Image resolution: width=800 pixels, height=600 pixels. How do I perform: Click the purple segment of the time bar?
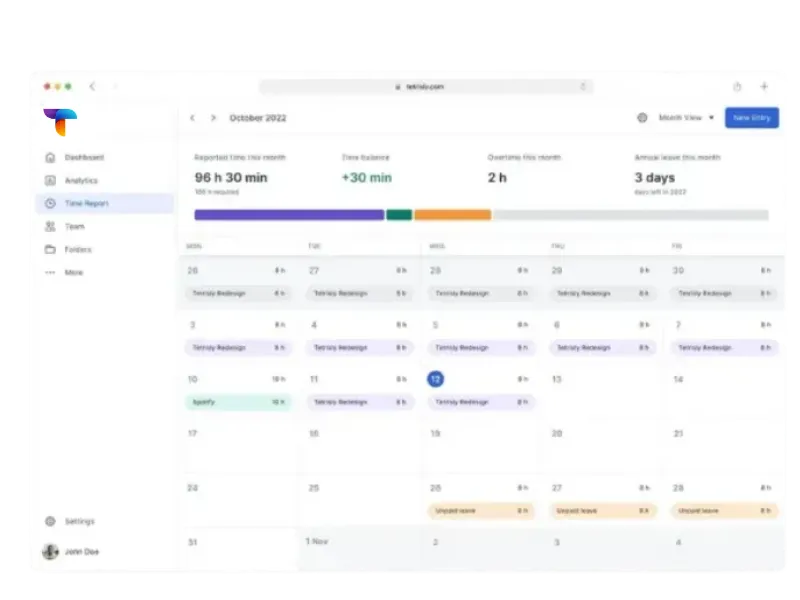tap(289, 215)
